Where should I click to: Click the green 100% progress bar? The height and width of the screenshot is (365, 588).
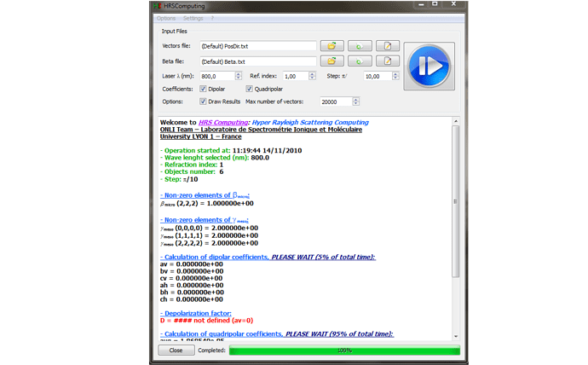(344, 350)
